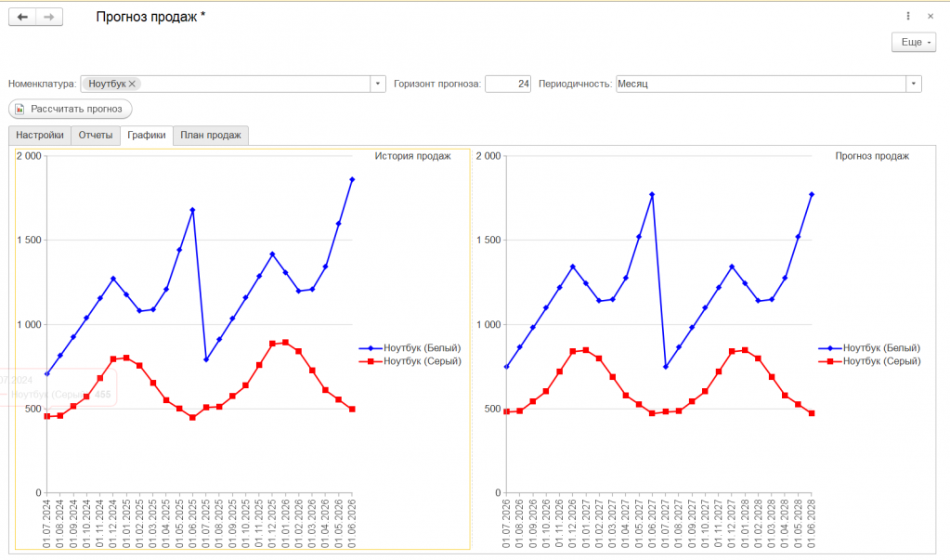Expand the Периодичность dropdown arrow
950x560 pixels.
click(x=914, y=84)
